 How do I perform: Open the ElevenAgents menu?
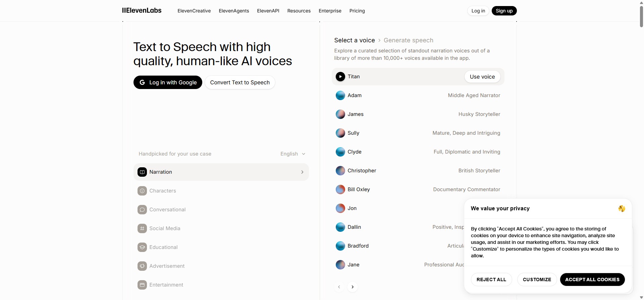[x=234, y=11]
